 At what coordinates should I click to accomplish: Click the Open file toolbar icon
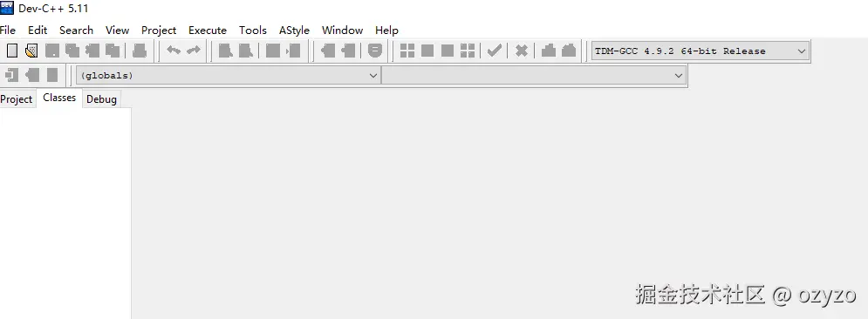pos(31,51)
